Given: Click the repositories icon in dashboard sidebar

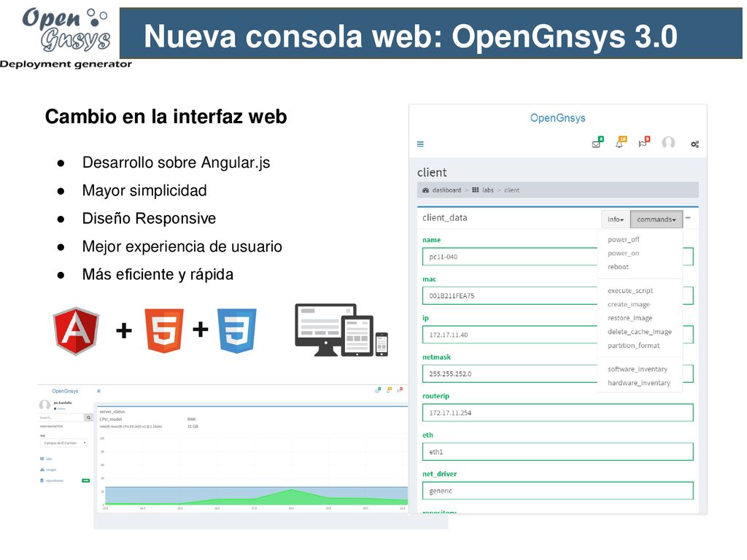Looking at the screenshot, I should (x=42, y=481).
